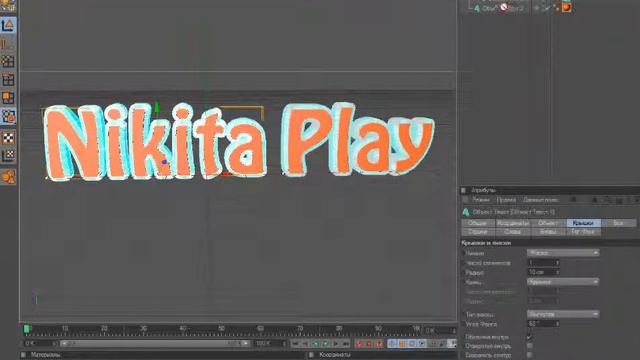This screenshot has width=640, height=360.
Task: Select the Model mode tool
Action: (x=8, y=25)
